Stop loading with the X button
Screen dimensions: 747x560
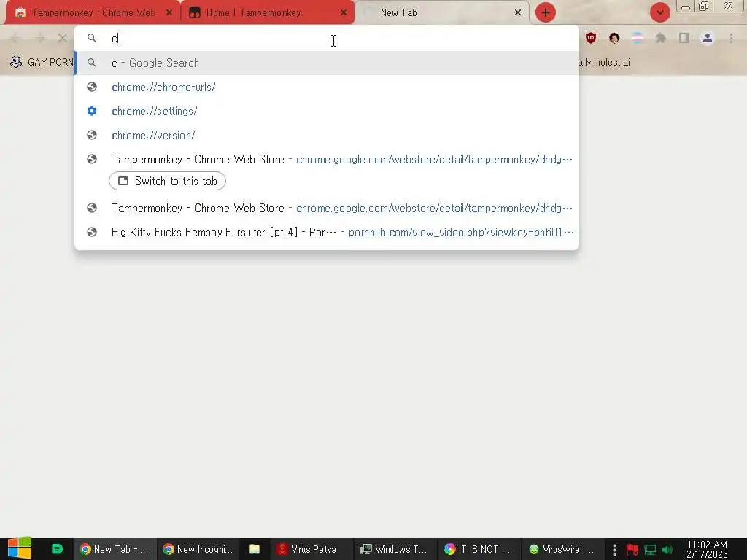coord(63,38)
